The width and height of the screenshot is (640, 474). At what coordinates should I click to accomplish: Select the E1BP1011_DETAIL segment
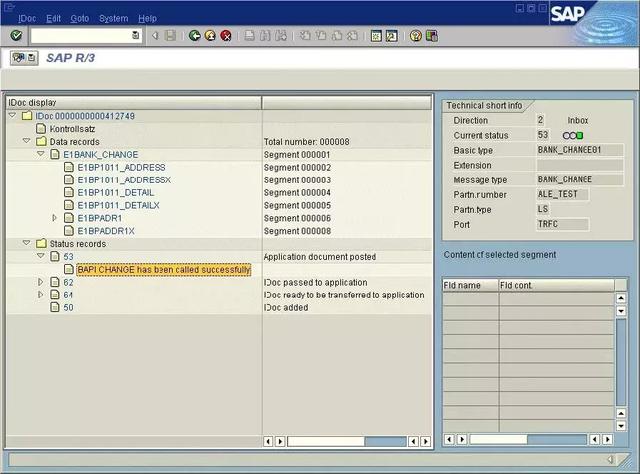point(116,193)
